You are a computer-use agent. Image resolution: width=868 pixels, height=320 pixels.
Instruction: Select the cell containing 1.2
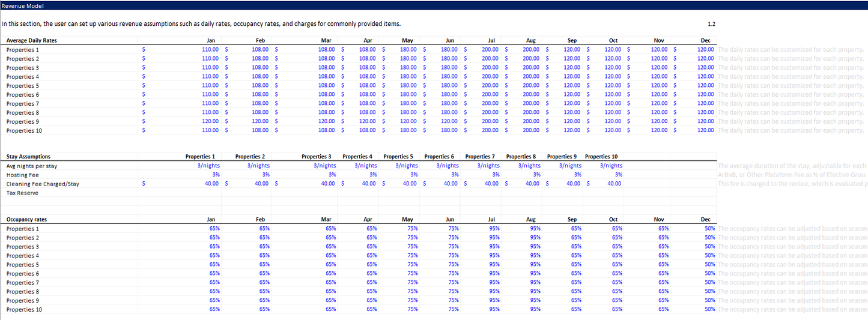pyautogui.click(x=711, y=24)
